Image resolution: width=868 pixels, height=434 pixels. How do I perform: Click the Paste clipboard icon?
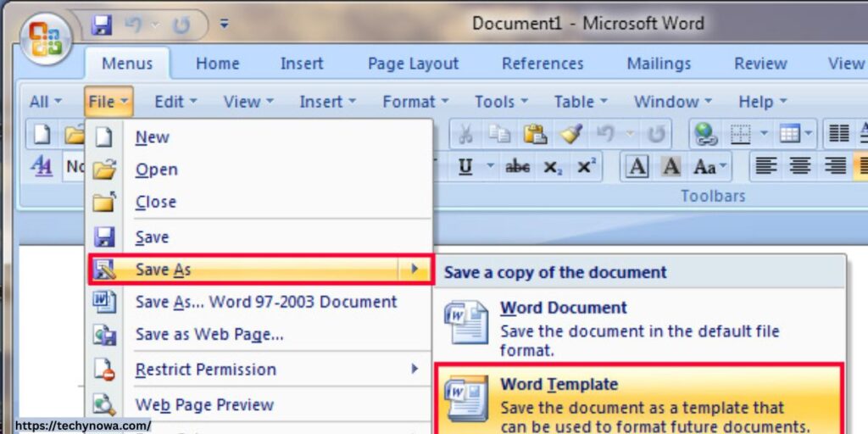click(x=535, y=134)
